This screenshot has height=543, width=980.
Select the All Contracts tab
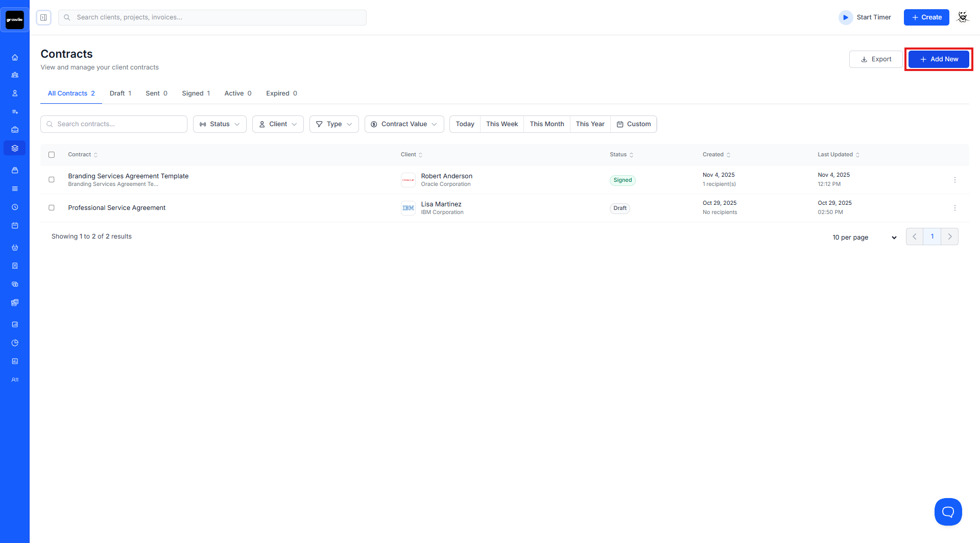coord(71,93)
